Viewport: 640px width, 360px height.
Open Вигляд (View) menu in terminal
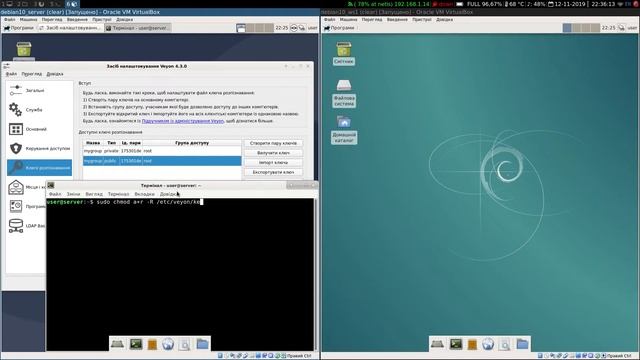tap(94, 194)
